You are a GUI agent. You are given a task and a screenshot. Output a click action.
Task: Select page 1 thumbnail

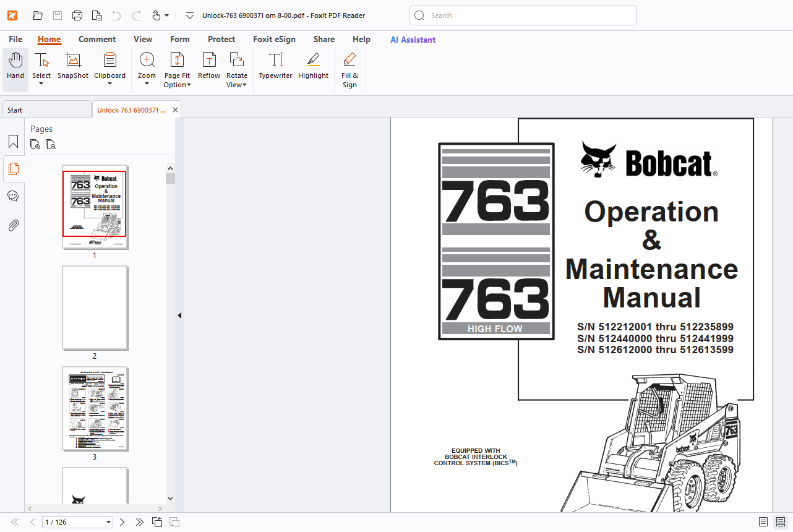coord(95,207)
